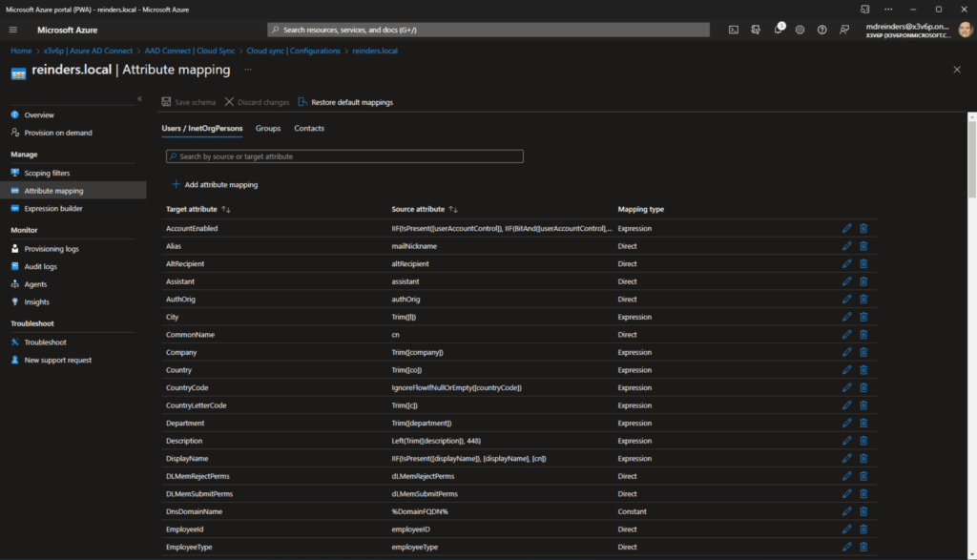Go to Cloud sync | Configurations breadcrumb

click(x=294, y=52)
